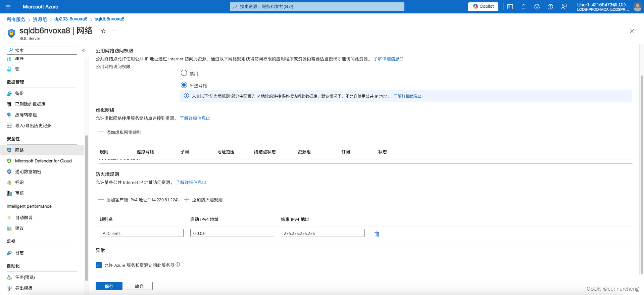Go to 资源组 breadcrumb

(40, 19)
